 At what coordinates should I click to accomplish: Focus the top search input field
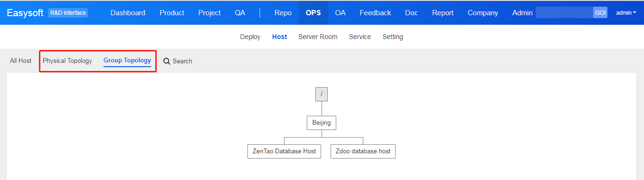(x=564, y=13)
